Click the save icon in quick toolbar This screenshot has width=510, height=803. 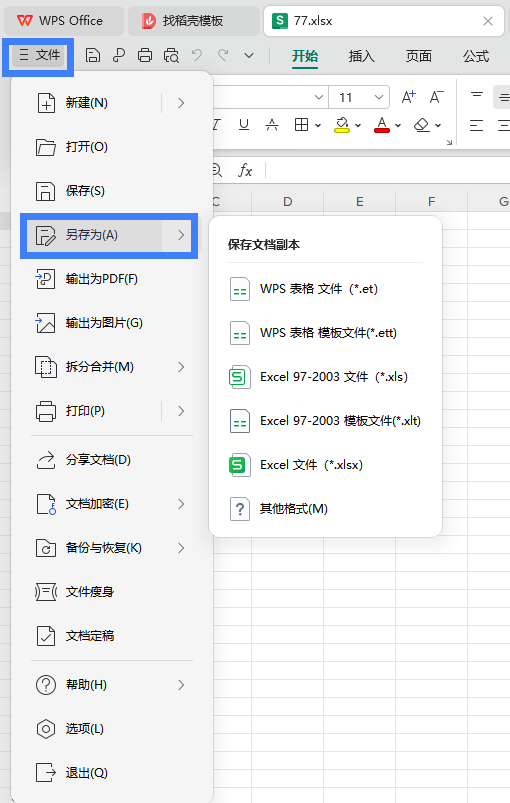coord(93,55)
